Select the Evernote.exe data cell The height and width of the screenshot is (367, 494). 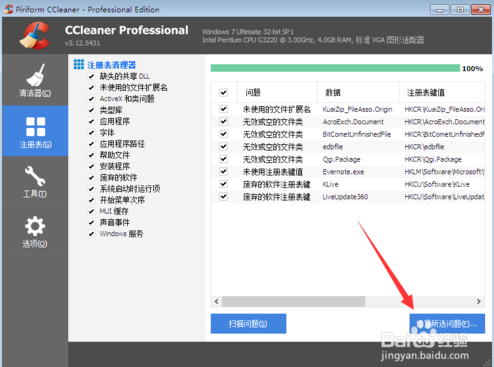343,172
